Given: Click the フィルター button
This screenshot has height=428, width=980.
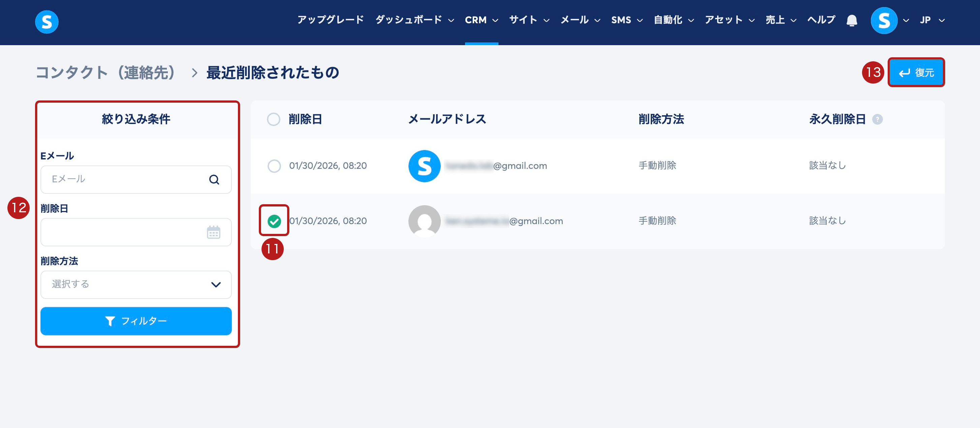Looking at the screenshot, I should click(136, 321).
